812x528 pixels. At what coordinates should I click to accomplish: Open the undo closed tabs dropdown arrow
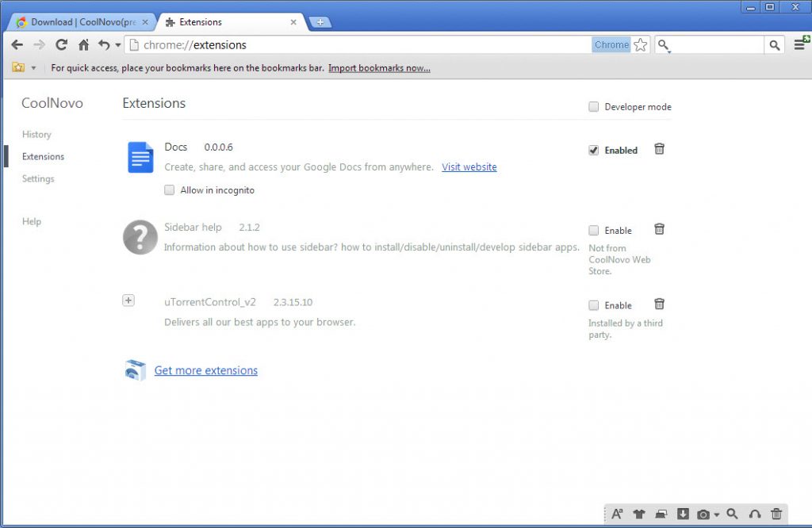tap(118, 45)
